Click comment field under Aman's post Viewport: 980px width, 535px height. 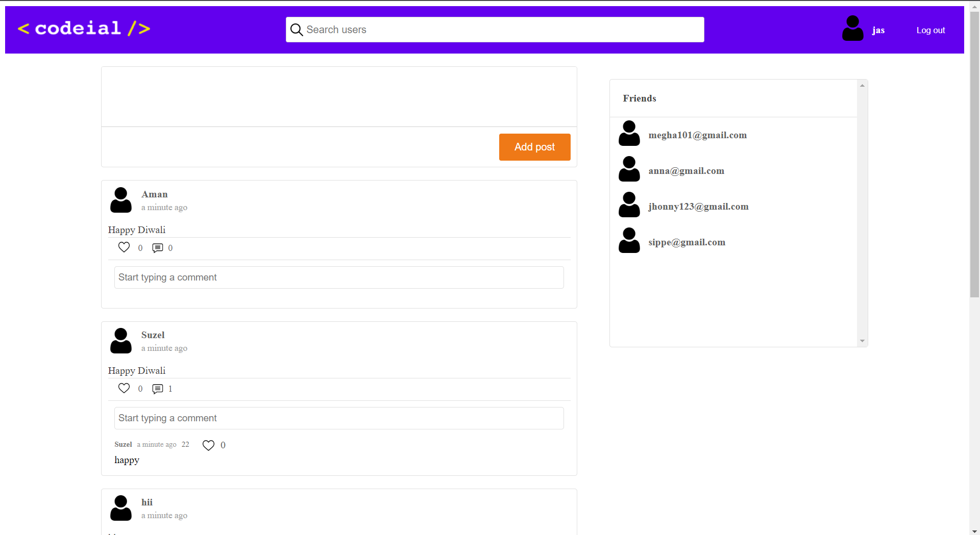339,277
